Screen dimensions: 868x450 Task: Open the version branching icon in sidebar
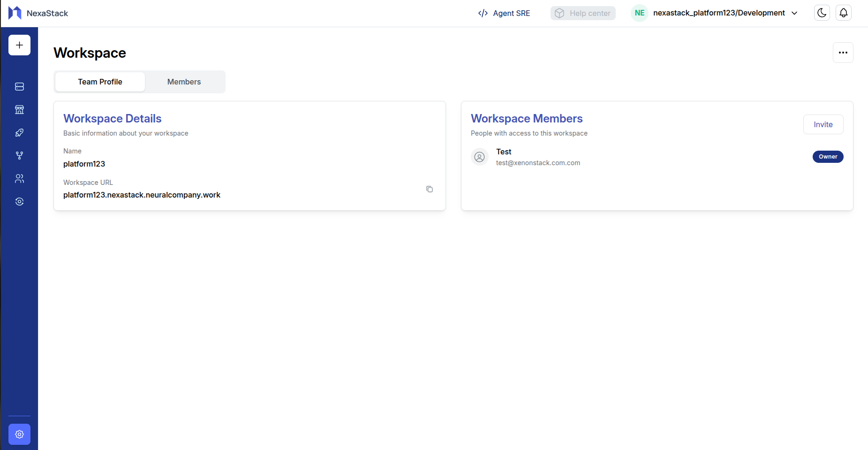point(19,155)
